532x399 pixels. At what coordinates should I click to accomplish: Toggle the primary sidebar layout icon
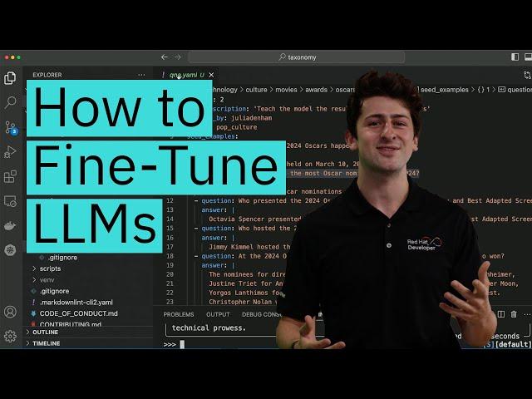click(x=515, y=57)
